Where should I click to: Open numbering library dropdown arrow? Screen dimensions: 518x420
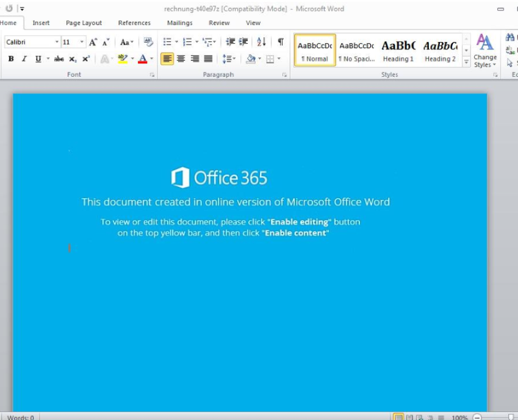click(196, 41)
